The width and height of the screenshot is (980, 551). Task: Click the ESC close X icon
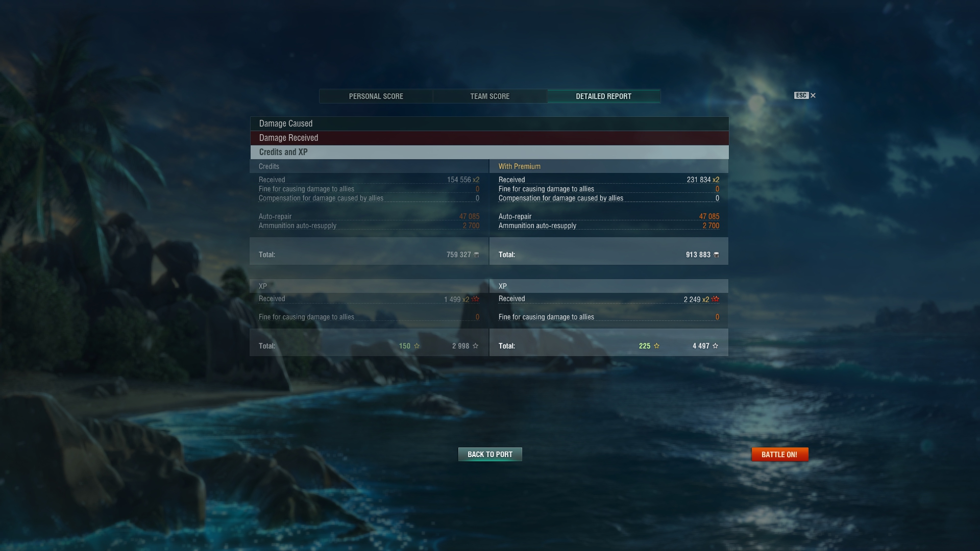click(813, 95)
